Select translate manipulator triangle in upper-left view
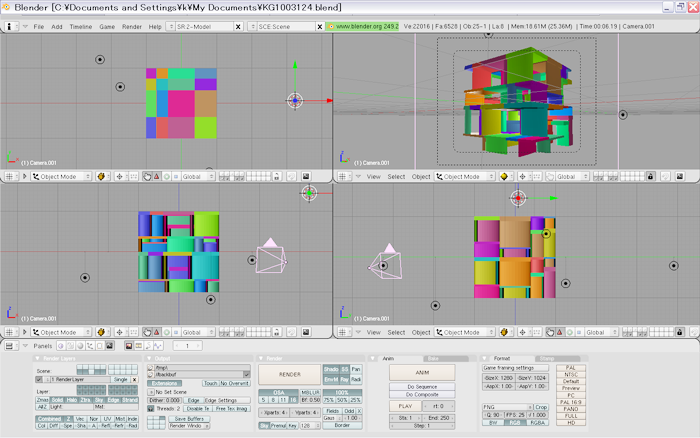The width and height of the screenshot is (700, 438). click(157, 176)
